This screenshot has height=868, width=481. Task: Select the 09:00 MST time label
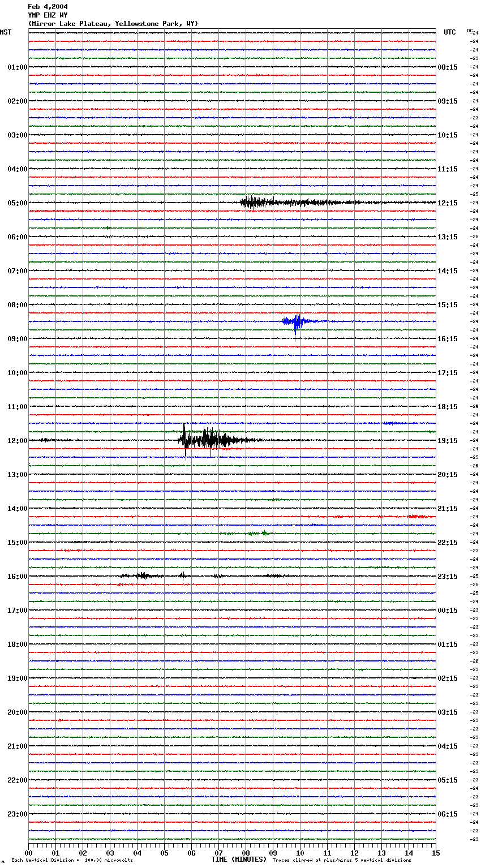coord(18,339)
